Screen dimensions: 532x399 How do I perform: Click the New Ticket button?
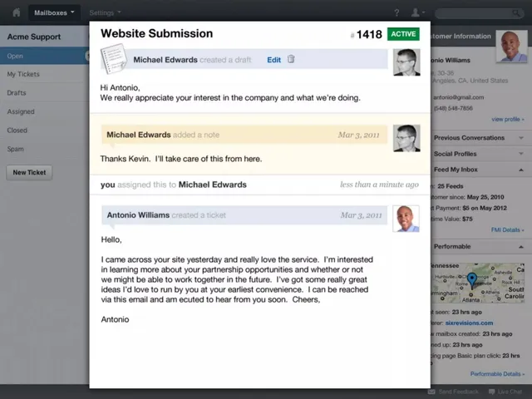pos(29,172)
